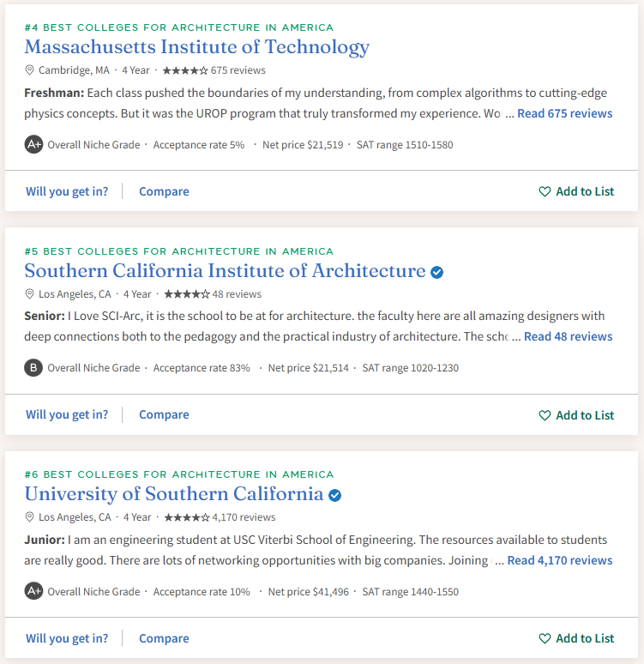Screen dimensions: 644x664
Task: Click Will you get in? for USC
Action: [67, 638]
